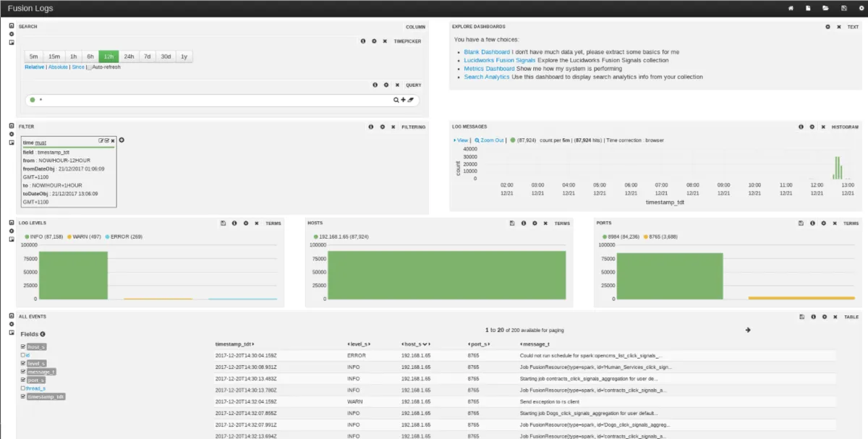Collapse the Filter row
Screen dimensions: 868x439
[12, 126]
